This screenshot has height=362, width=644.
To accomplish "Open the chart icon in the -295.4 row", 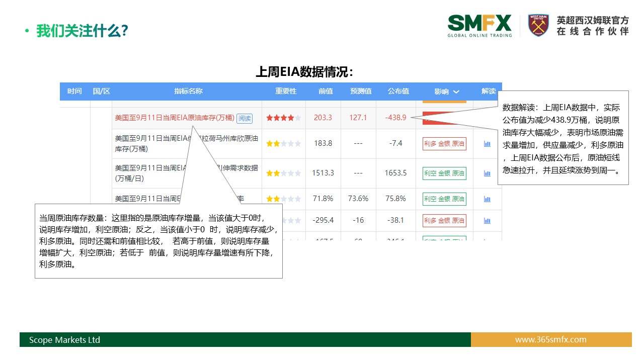I will point(487,221).
